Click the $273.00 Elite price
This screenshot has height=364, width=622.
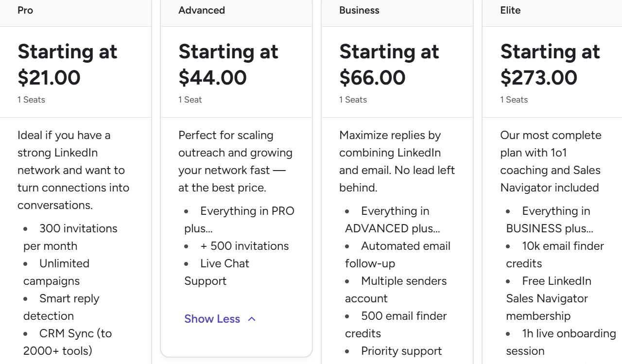click(x=538, y=78)
